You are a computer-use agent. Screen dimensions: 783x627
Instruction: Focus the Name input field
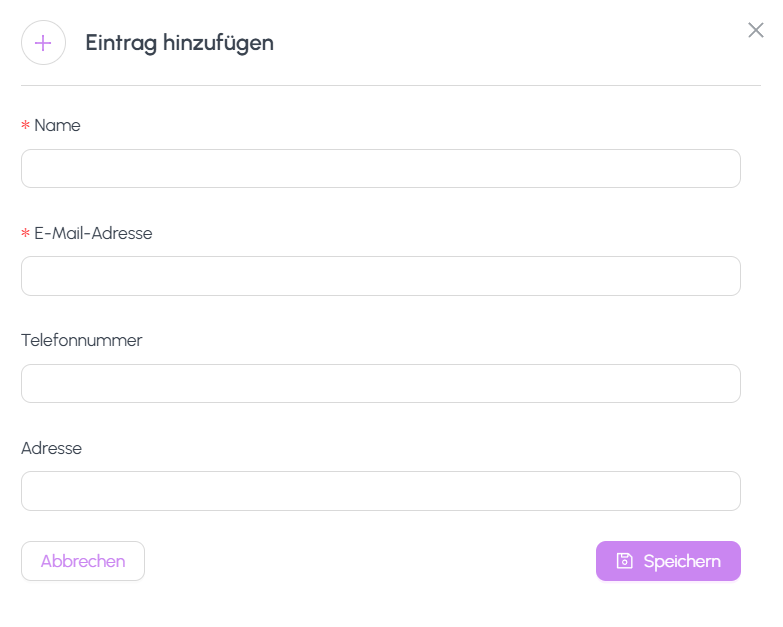click(380, 168)
